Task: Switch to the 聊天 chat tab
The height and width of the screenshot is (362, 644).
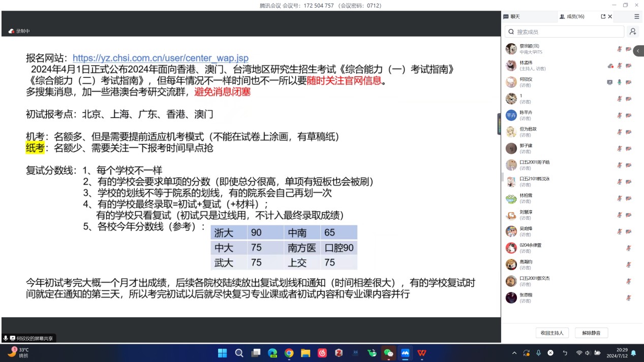Action: 512,17
